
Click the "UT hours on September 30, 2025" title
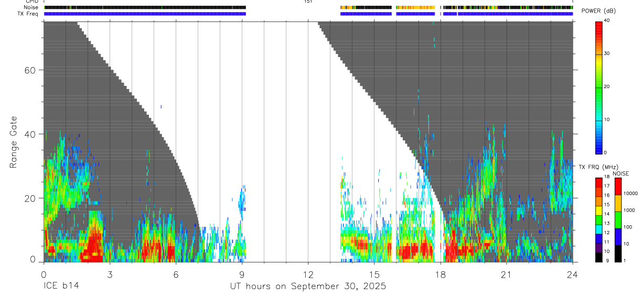(308, 287)
